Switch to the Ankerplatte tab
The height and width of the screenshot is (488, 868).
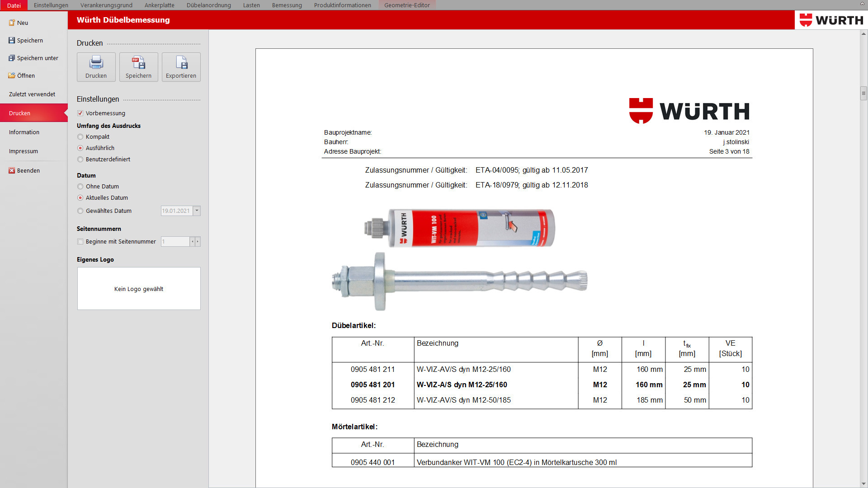pos(160,5)
